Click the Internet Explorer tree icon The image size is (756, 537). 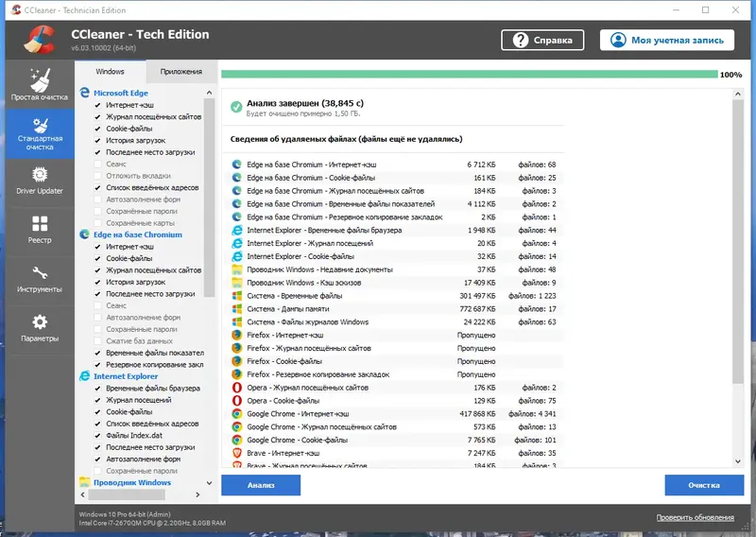click(x=85, y=376)
